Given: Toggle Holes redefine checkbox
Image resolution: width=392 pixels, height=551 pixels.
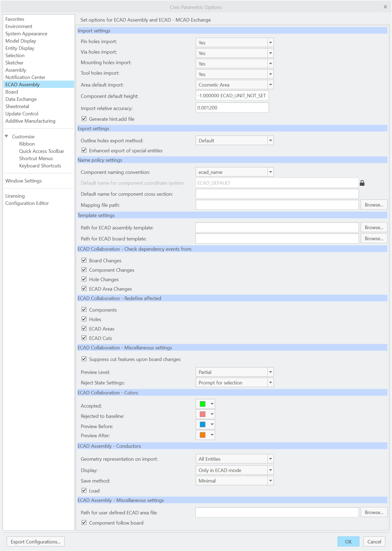Looking at the screenshot, I should 84,319.
